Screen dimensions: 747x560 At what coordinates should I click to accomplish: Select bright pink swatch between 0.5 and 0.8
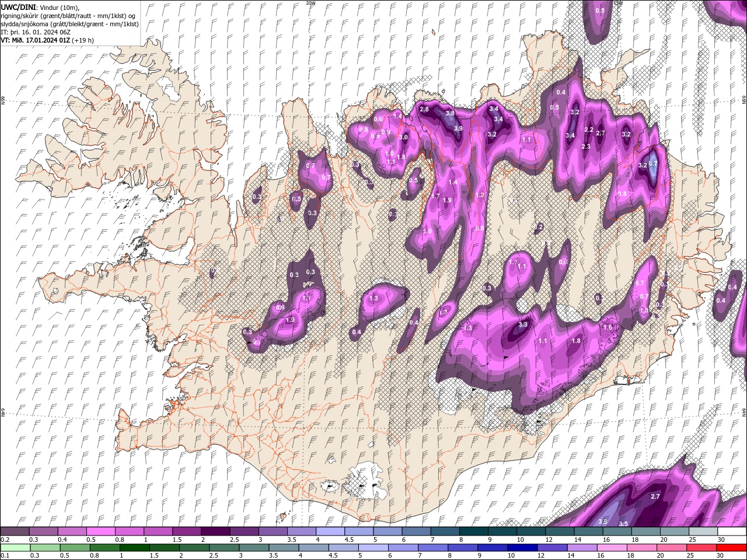point(100,531)
